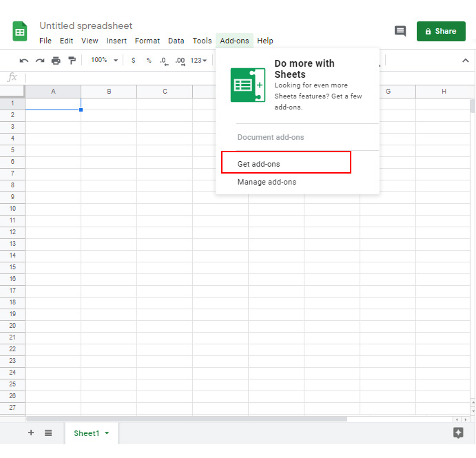Click the Print icon

(x=56, y=61)
